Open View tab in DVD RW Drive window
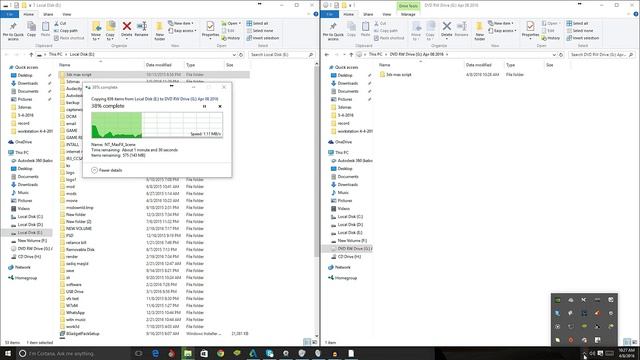Image resolution: width=640 pixels, height=360 pixels. (387, 14)
